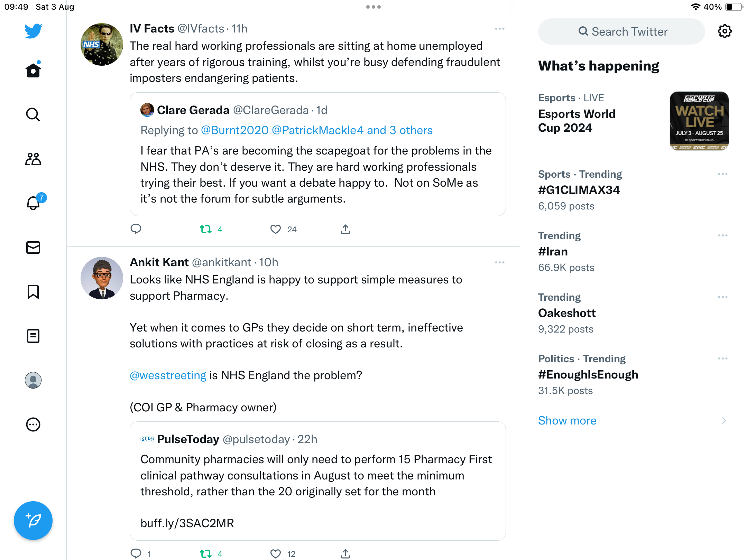
Task: Open the @wesstreeting mention link
Action: (168, 375)
